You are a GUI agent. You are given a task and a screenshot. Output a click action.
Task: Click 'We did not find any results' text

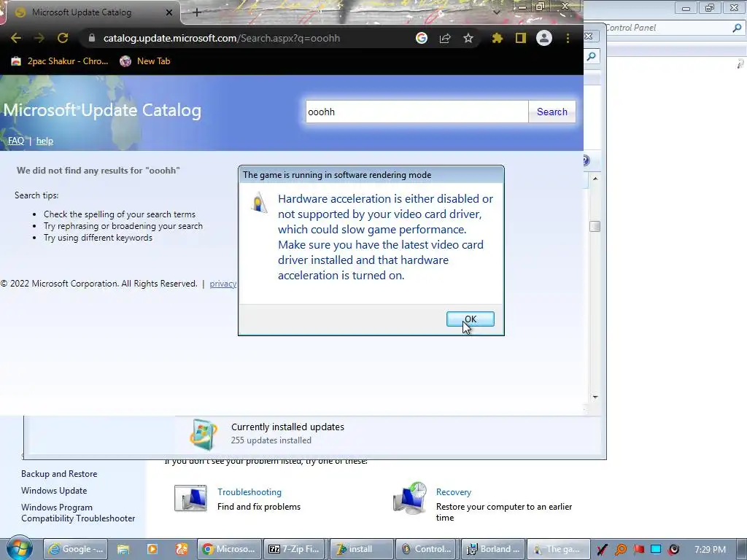click(98, 171)
